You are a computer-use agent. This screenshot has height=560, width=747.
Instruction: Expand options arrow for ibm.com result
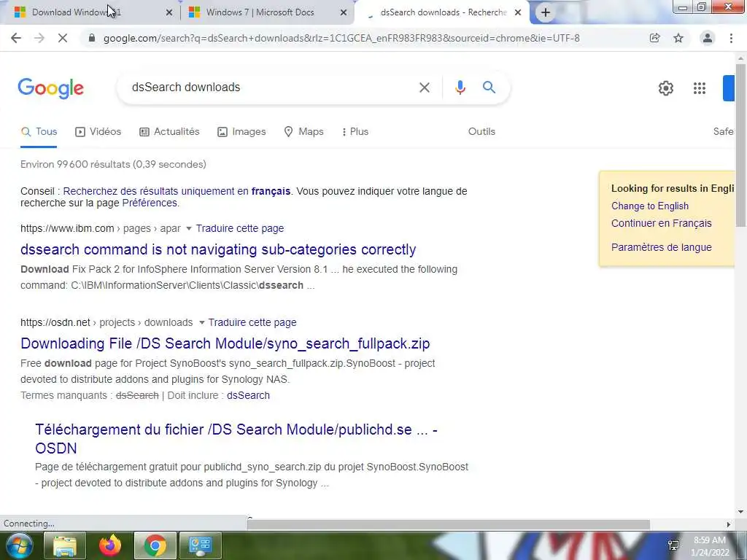pos(189,229)
